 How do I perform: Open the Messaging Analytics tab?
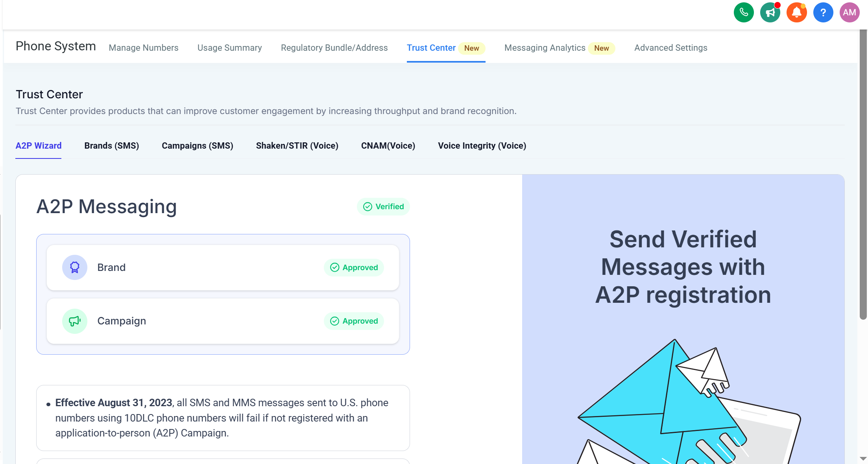point(545,48)
